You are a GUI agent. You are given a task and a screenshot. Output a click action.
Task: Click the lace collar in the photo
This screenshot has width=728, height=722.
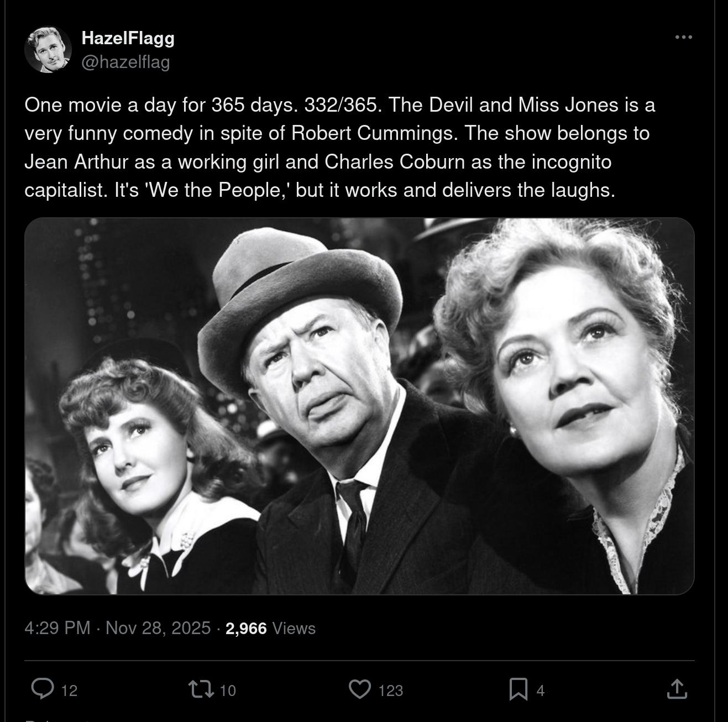636,531
